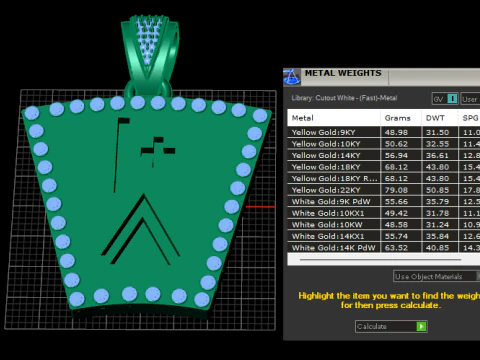
Task: Click the flag cutout on the pendant
Action: coord(121,155)
